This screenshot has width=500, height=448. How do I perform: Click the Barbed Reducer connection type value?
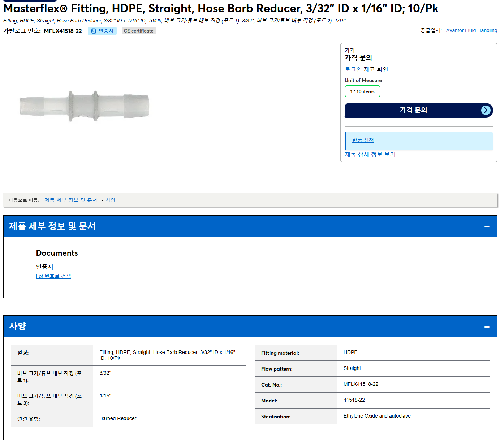coord(118,418)
